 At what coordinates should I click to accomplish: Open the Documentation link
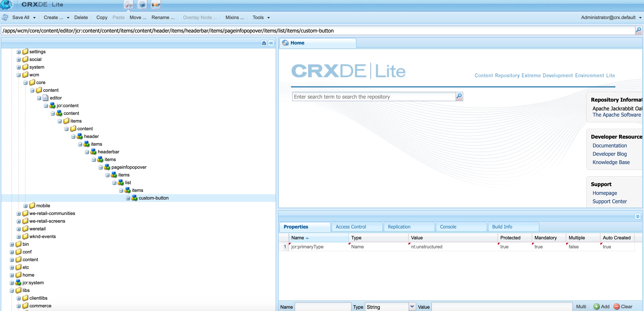[x=610, y=146]
